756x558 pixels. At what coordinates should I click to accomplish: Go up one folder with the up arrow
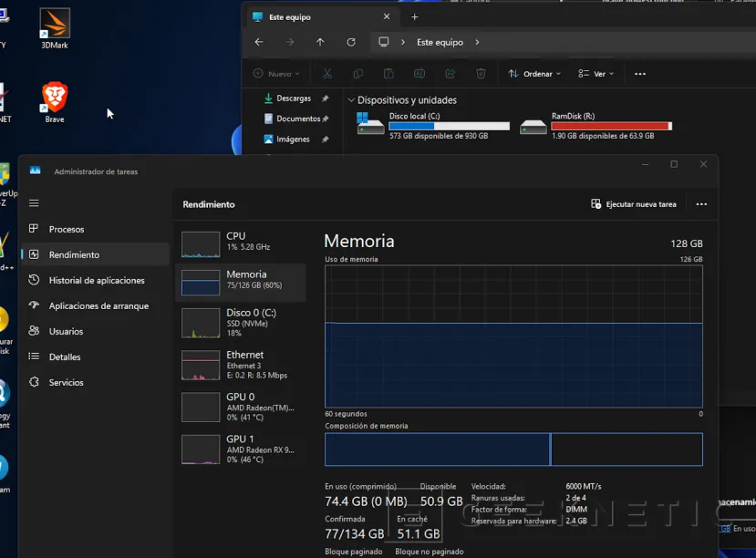[320, 42]
